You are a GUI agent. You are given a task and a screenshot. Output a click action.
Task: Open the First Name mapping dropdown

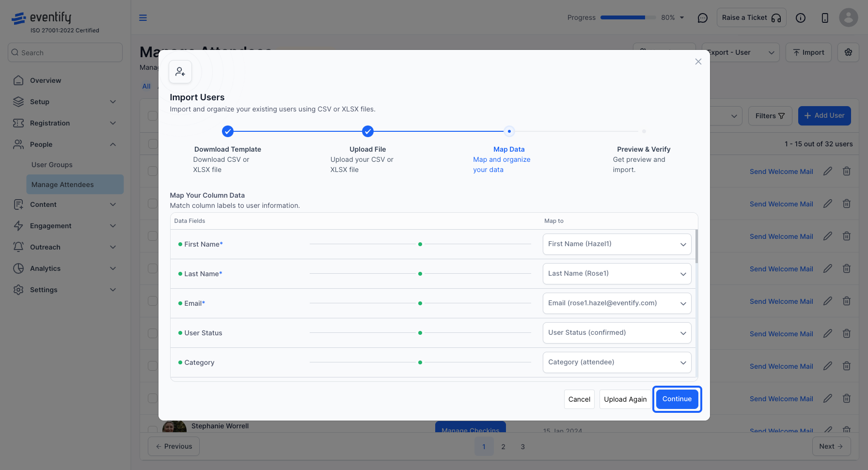pos(617,244)
